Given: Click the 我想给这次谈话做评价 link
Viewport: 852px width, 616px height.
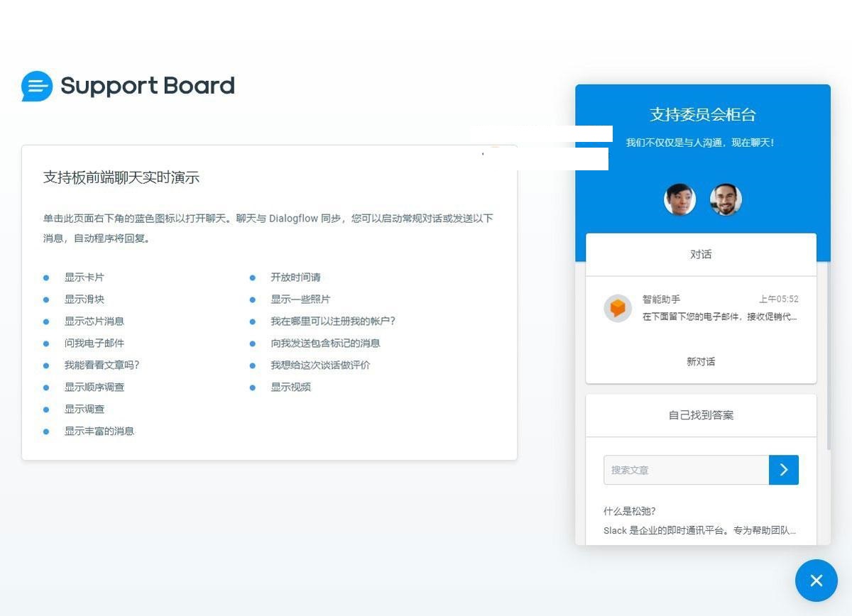Looking at the screenshot, I should pyautogui.click(x=319, y=365).
